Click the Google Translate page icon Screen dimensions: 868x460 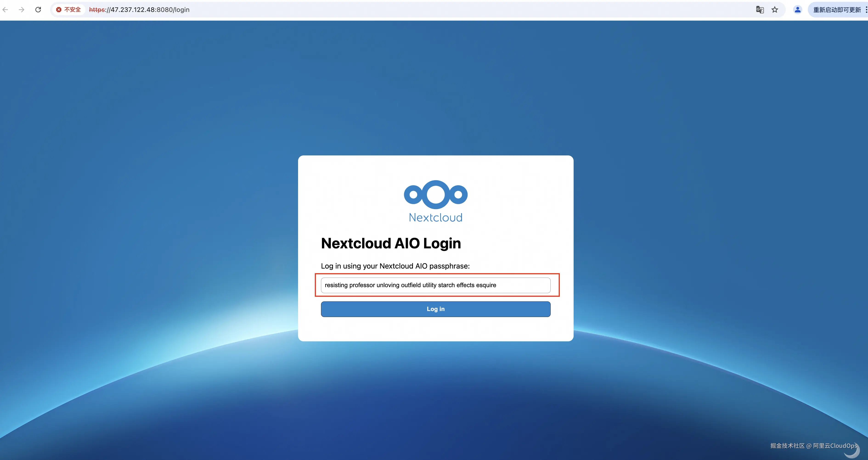coord(760,10)
